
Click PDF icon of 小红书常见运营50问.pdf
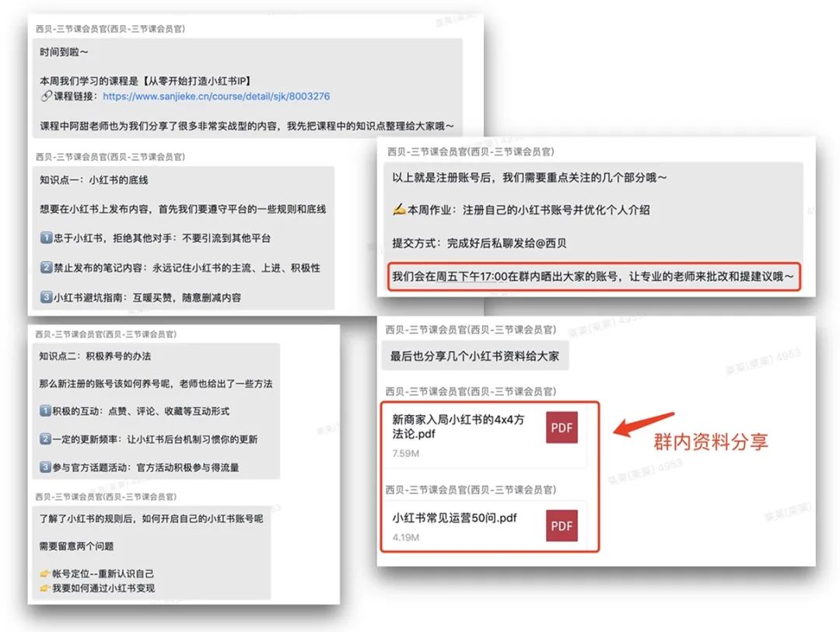(x=562, y=526)
